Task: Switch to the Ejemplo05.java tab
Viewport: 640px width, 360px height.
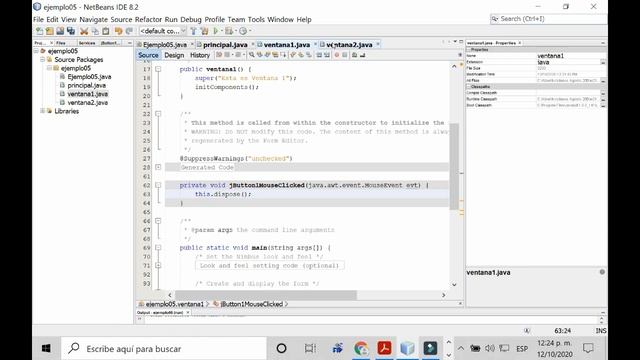Action: [x=164, y=44]
